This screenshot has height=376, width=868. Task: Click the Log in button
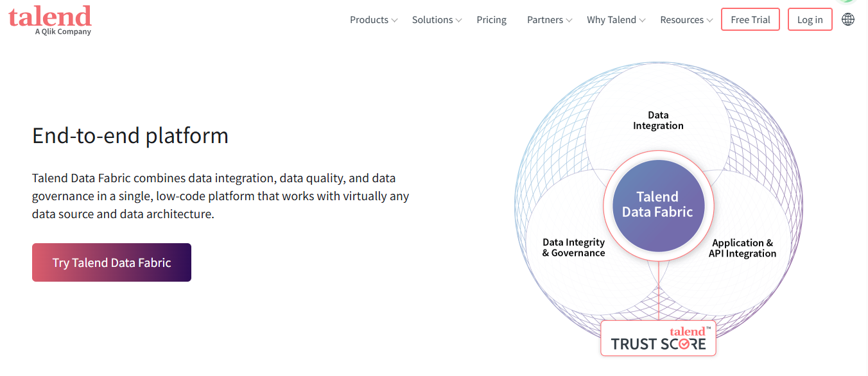click(x=810, y=19)
